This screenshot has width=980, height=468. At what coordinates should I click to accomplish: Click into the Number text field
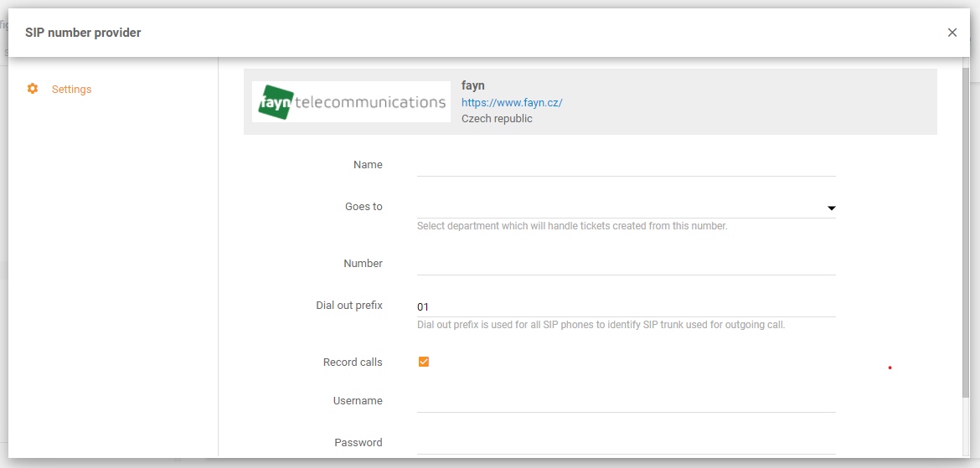coord(626,265)
